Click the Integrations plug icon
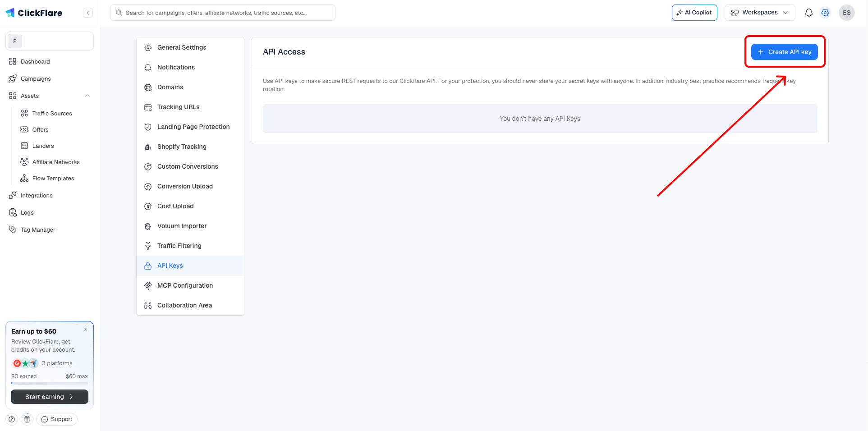 click(13, 195)
